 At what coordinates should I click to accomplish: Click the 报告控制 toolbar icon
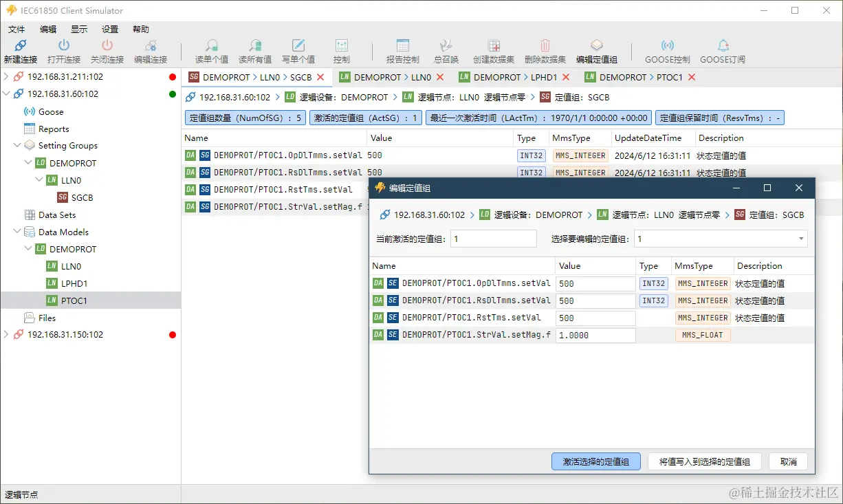403,46
